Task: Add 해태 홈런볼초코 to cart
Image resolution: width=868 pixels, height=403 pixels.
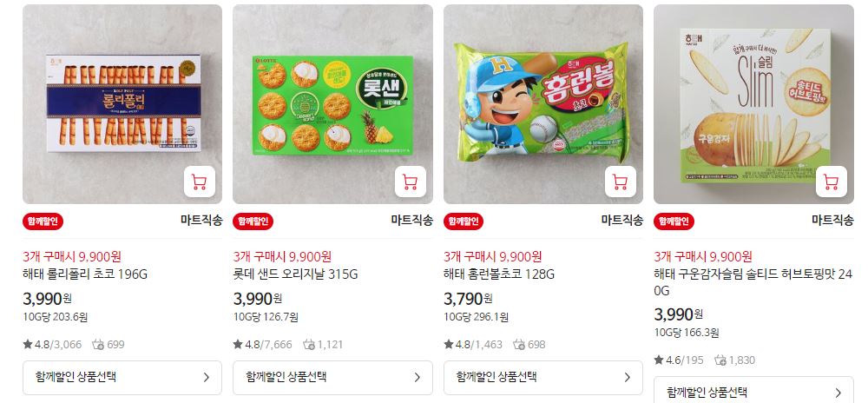Action: (620, 182)
